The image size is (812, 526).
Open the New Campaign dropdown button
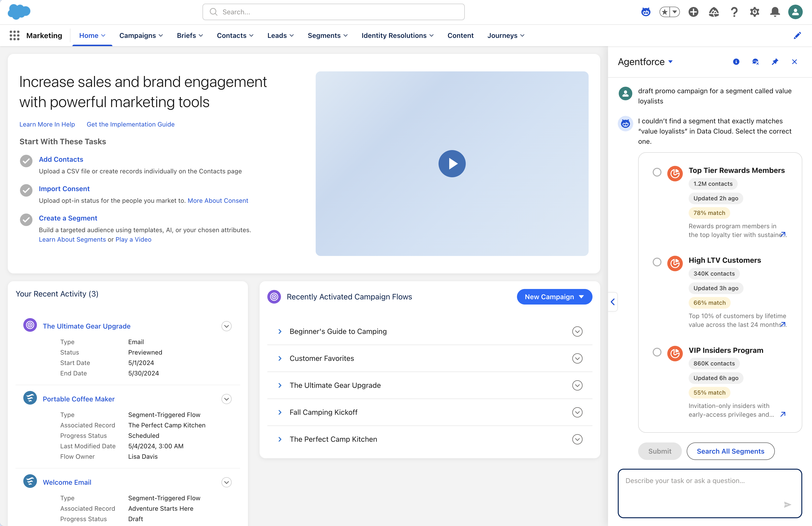(554, 297)
